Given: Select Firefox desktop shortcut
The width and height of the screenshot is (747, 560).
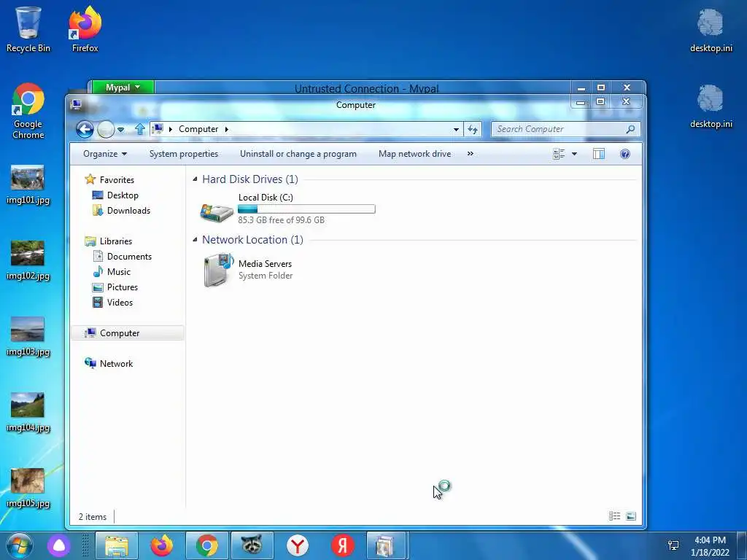Looking at the screenshot, I should point(85,29).
